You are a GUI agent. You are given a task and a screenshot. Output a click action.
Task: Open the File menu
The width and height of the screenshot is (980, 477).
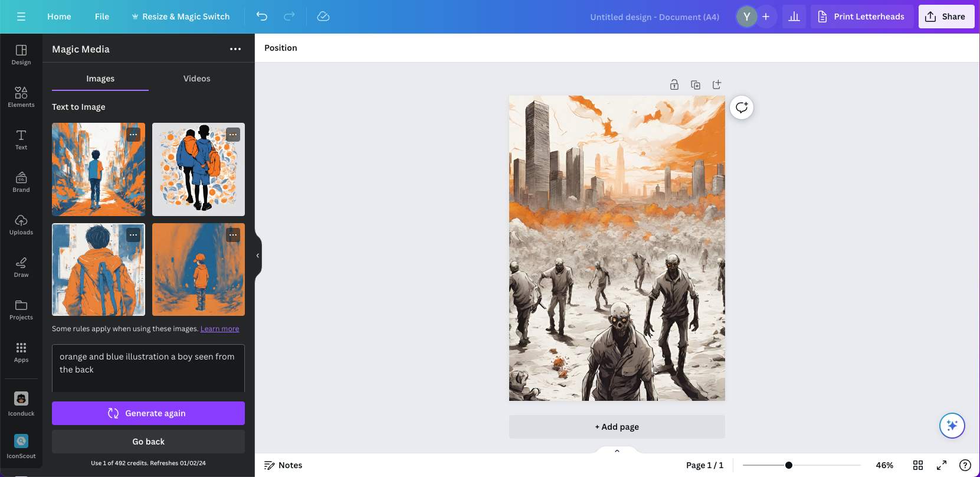click(x=102, y=17)
